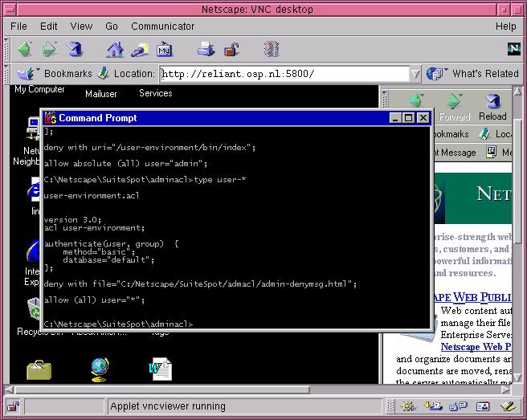Open the globe desktop icon in VNC
527x420 pixels.
tap(100, 368)
